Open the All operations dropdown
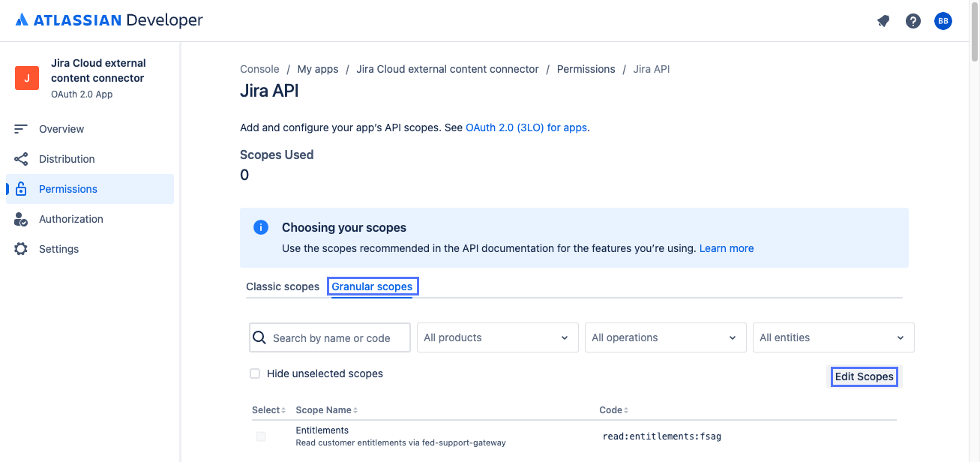This screenshot has height=462, width=980. (x=666, y=337)
